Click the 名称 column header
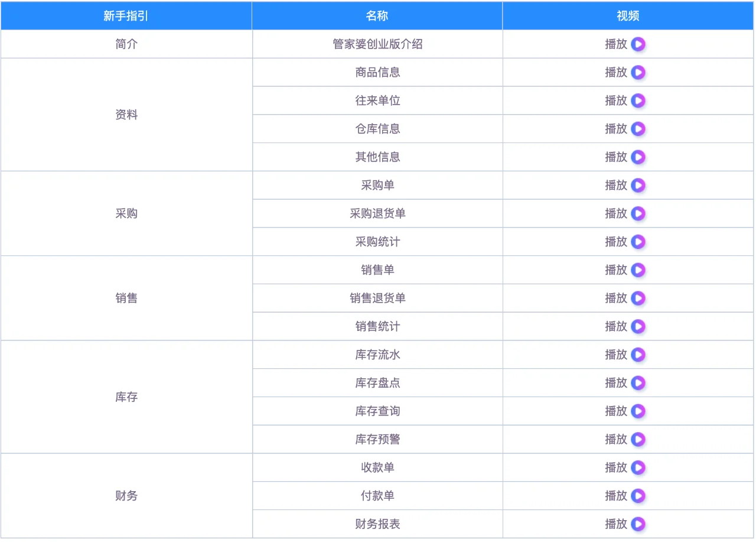The image size is (756, 542). [x=377, y=16]
